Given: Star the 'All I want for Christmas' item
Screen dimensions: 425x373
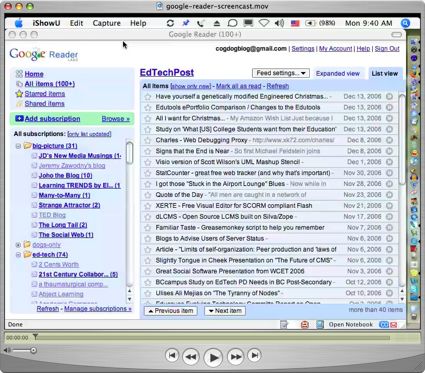Looking at the screenshot, I should click(148, 119).
